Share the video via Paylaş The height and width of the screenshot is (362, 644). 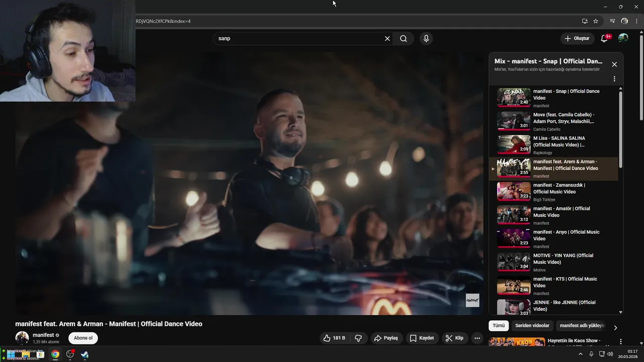click(386, 338)
